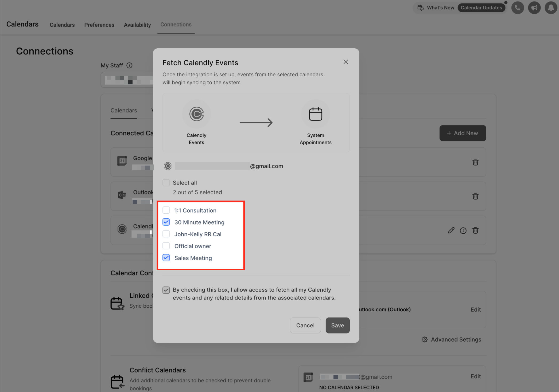Viewport: 559px width, 392px height.
Task: Click the Save button in dialog
Action: pyautogui.click(x=337, y=325)
